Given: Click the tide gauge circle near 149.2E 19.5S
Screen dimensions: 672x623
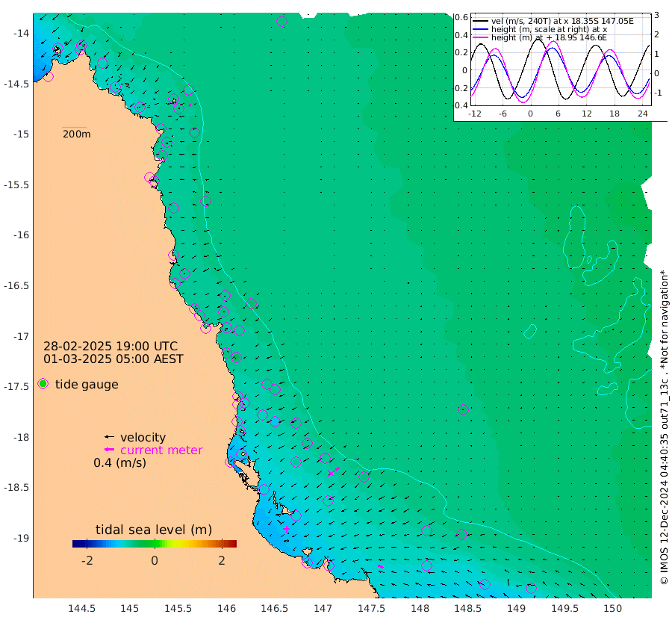Looking at the screenshot, I should click(x=531, y=589).
